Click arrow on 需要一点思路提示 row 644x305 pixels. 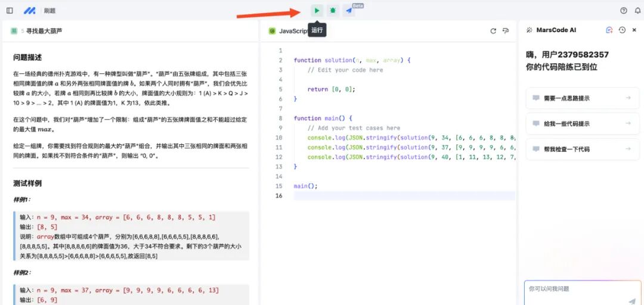[x=628, y=98]
